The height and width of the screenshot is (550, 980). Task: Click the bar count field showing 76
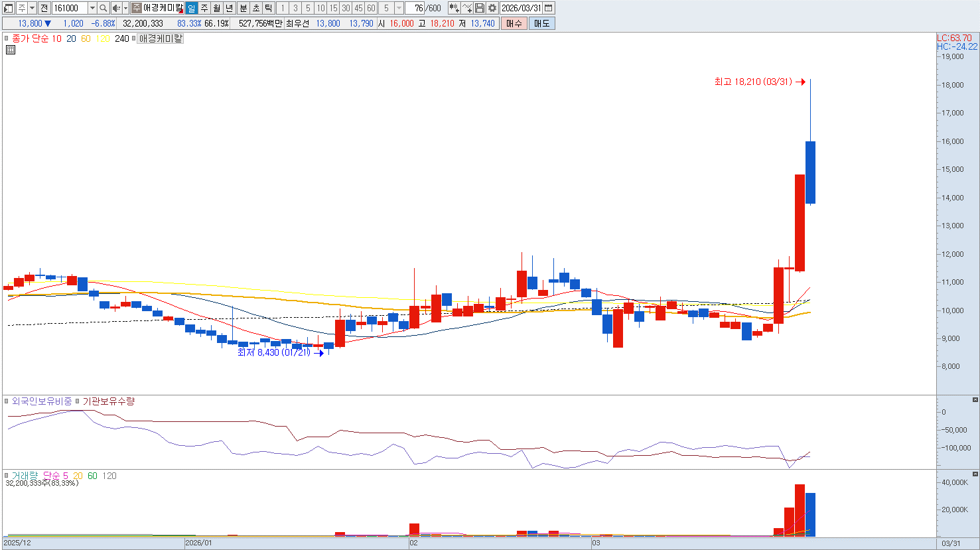click(x=415, y=8)
